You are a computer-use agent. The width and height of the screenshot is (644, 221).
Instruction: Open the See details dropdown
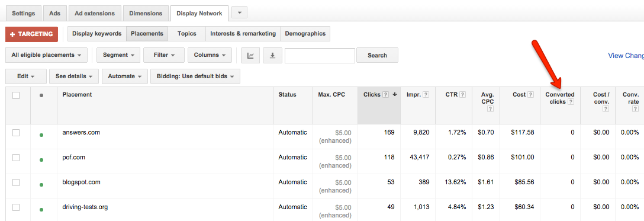click(x=74, y=76)
